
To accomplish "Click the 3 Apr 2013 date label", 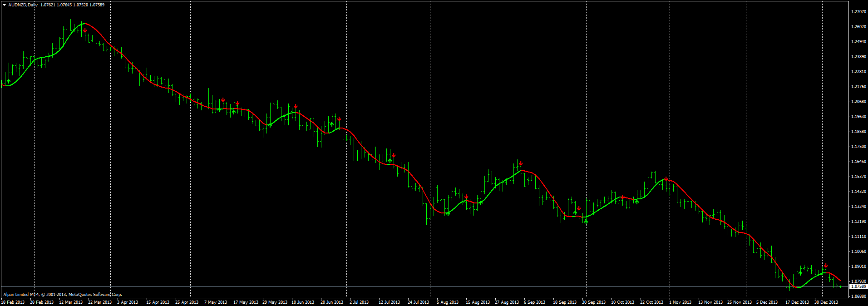I will tap(128, 302).
